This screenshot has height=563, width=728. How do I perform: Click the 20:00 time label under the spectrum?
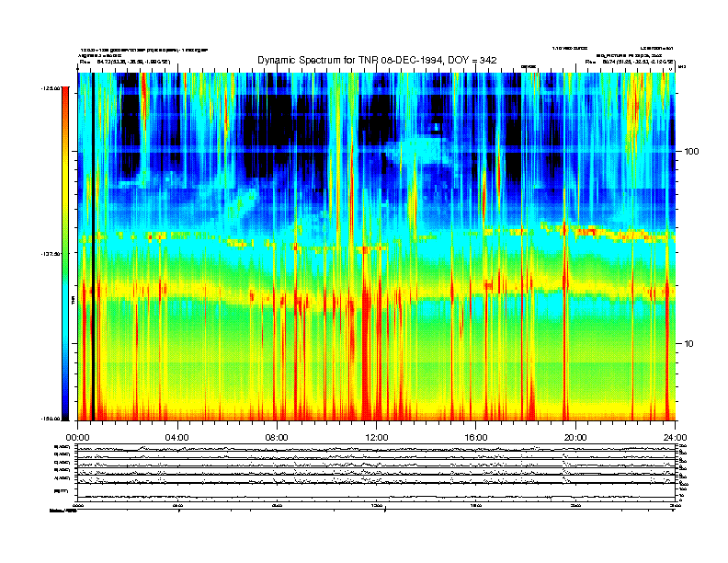575,438
